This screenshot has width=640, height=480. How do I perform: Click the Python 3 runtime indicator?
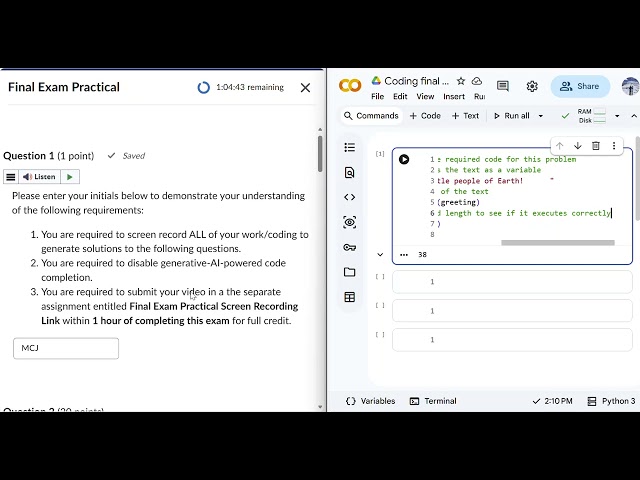pyautogui.click(x=611, y=401)
